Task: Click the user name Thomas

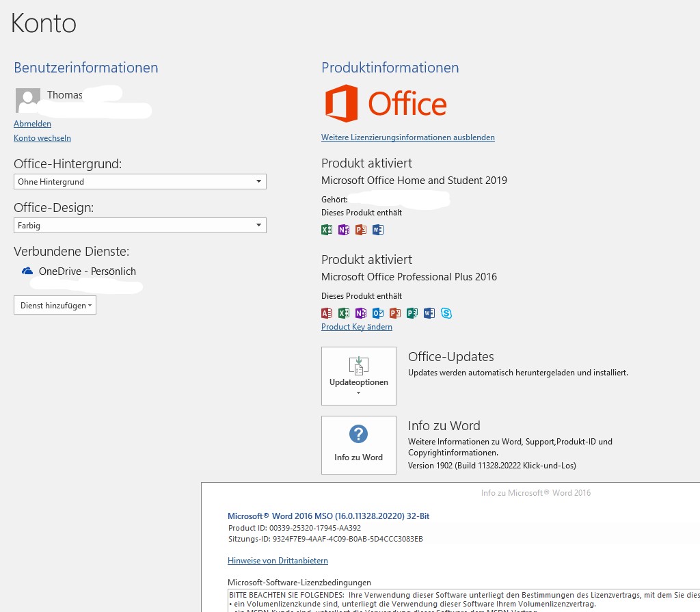Action: coord(65,94)
